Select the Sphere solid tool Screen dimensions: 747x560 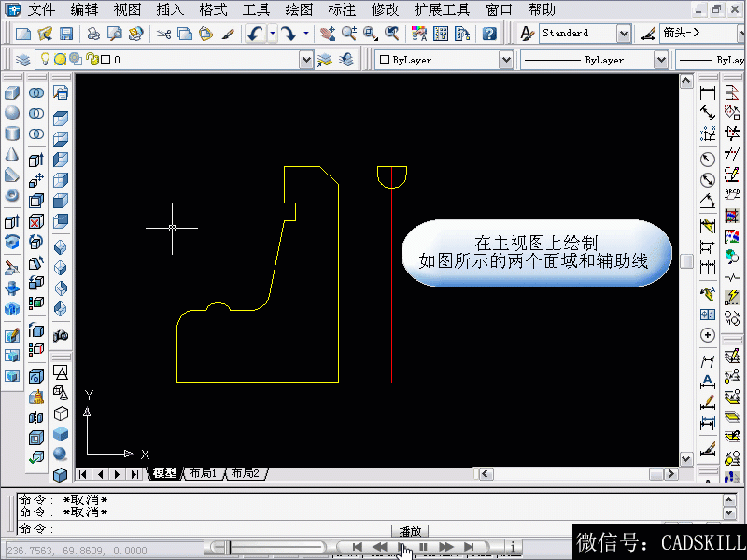coord(12,114)
